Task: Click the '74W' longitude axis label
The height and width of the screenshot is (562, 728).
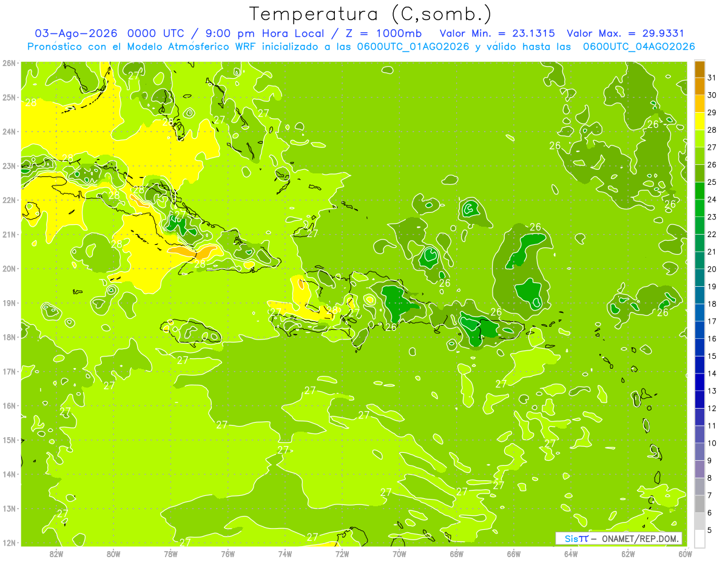Action: [x=285, y=554]
